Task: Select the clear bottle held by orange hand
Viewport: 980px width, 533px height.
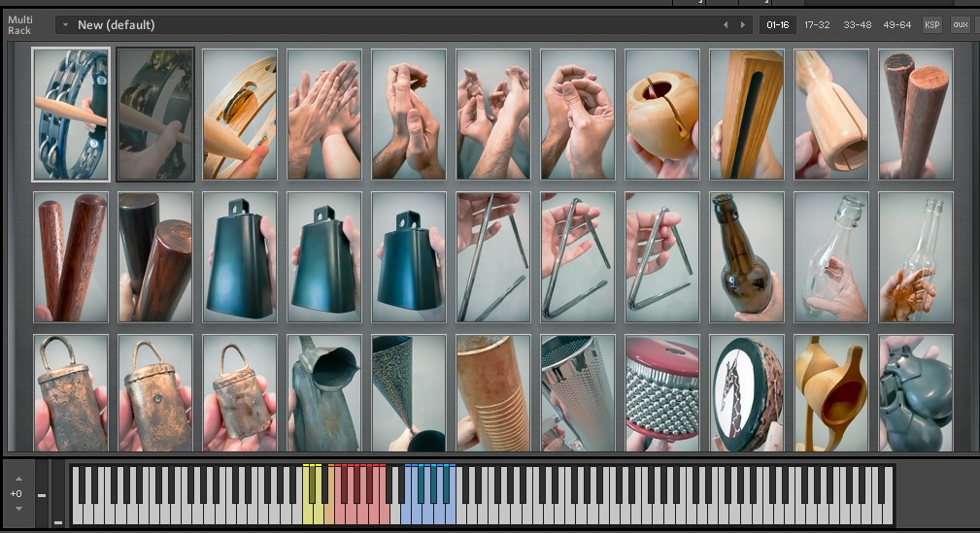Action: tap(916, 257)
